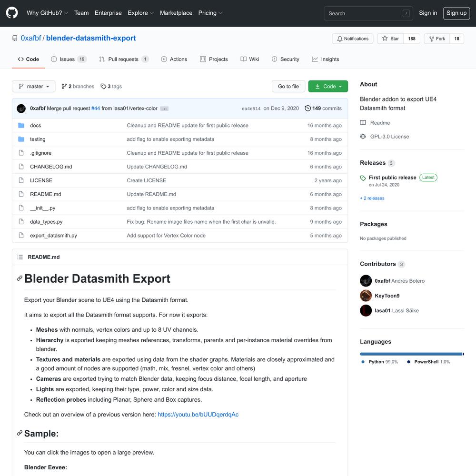Viewport: 476px width, 476px height.
Task: Click 0xafbf commit author avatar
Action: click(x=21, y=109)
